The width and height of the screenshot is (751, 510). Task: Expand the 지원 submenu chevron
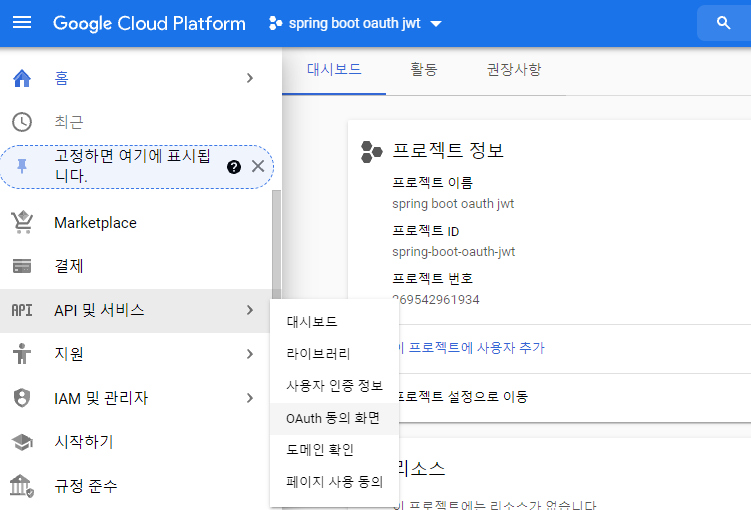pyautogui.click(x=250, y=354)
